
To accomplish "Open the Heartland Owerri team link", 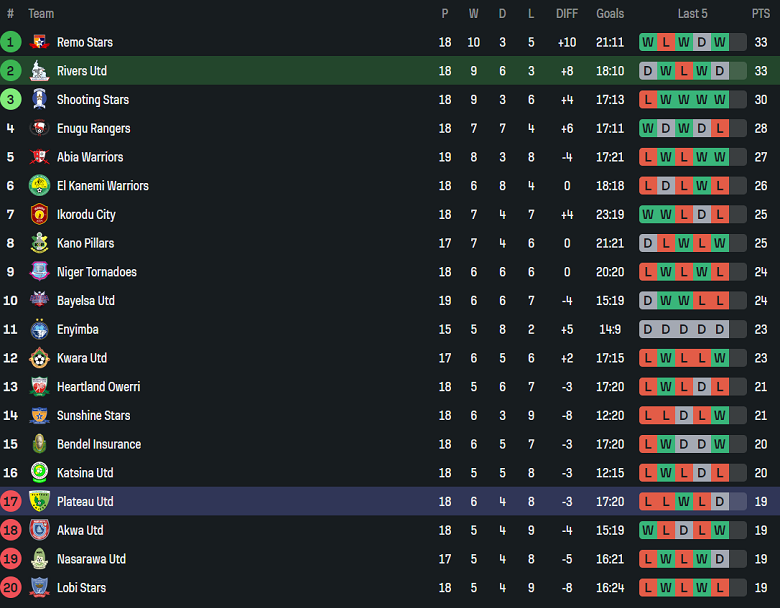I will (x=98, y=387).
